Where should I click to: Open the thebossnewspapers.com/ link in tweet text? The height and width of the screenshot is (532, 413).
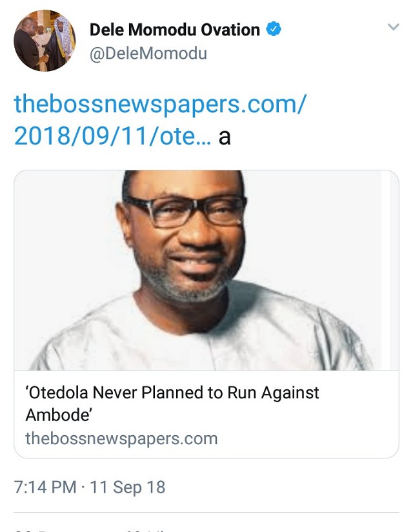click(x=159, y=103)
